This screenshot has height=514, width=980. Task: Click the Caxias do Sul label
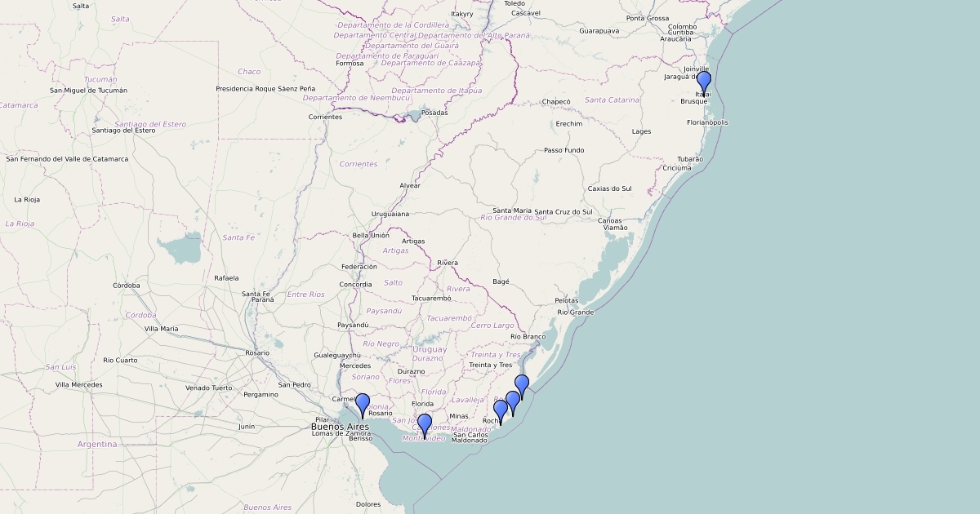pos(610,188)
